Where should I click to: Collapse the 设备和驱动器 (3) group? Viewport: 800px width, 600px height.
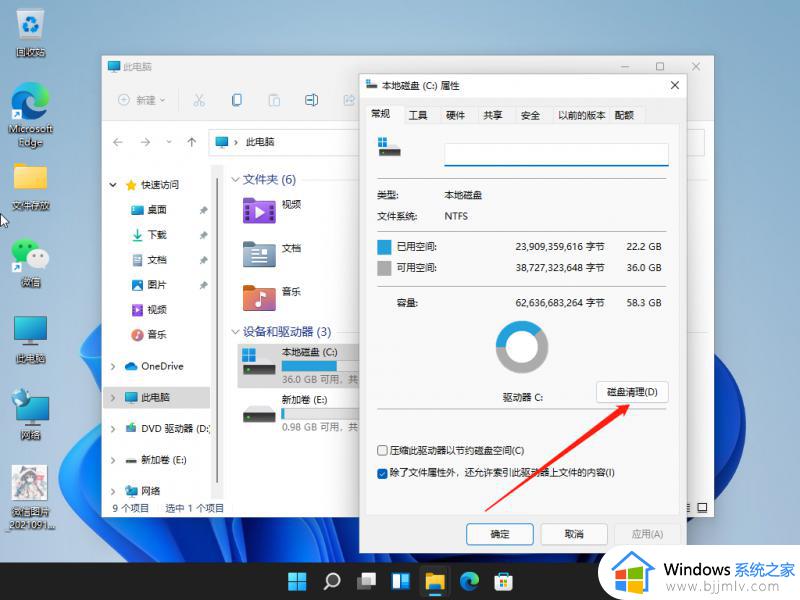coord(235,332)
